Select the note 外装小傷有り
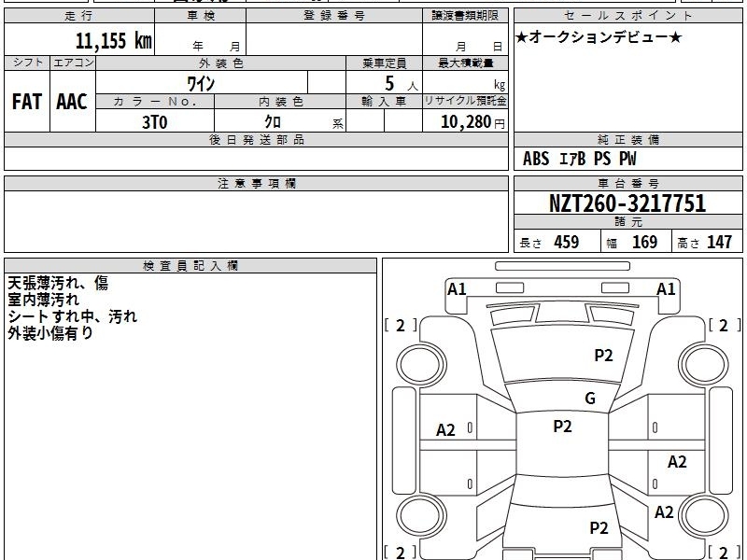This screenshot has width=747, height=560. pyautogui.click(x=50, y=333)
